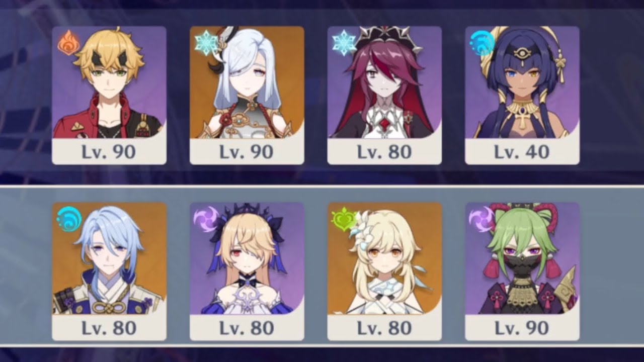Click the Dendro element icon on Lumine's card
The width and height of the screenshot is (644, 362).
[x=343, y=219]
